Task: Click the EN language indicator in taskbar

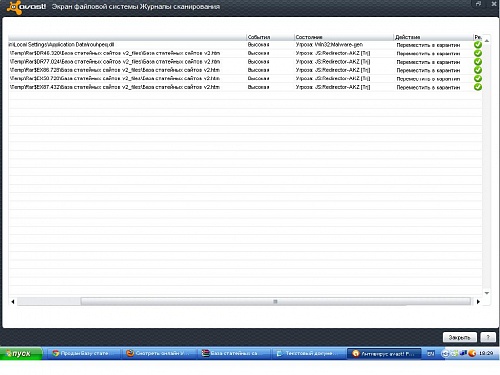Action: [x=431, y=354]
